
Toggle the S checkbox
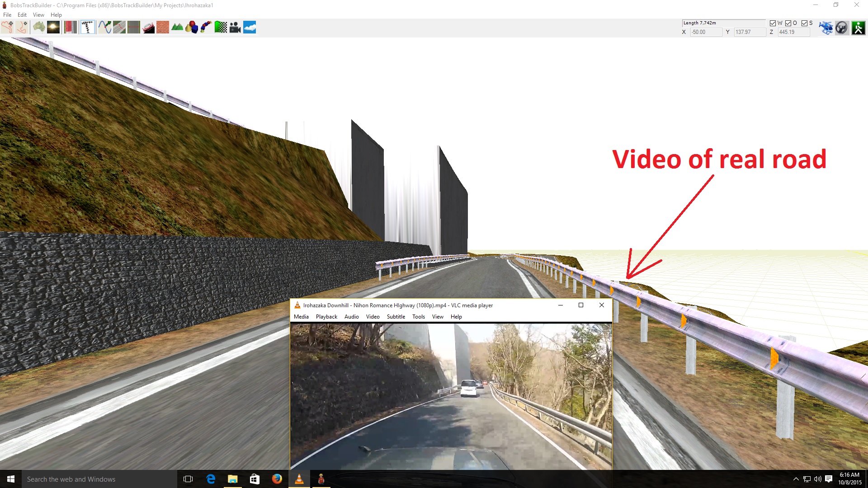pyautogui.click(x=804, y=23)
